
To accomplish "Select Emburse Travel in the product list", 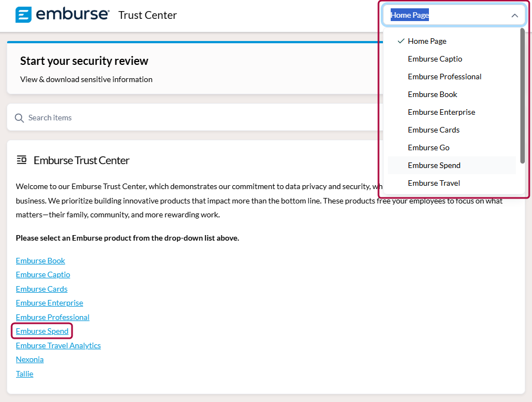I will pyautogui.click(x=434, y=182).
